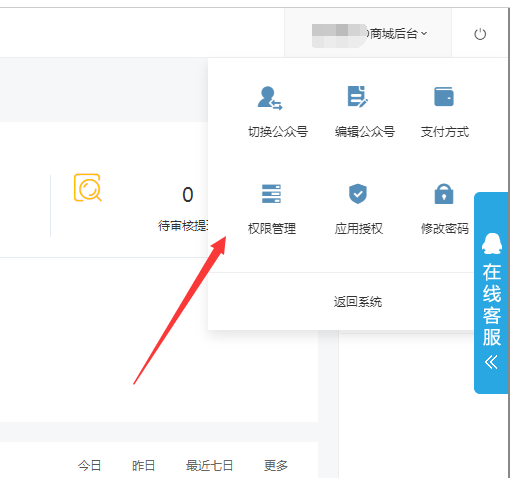The image size is (510, 478).
Task: Open the payment method wallet icon
Action: pos(444,96)
